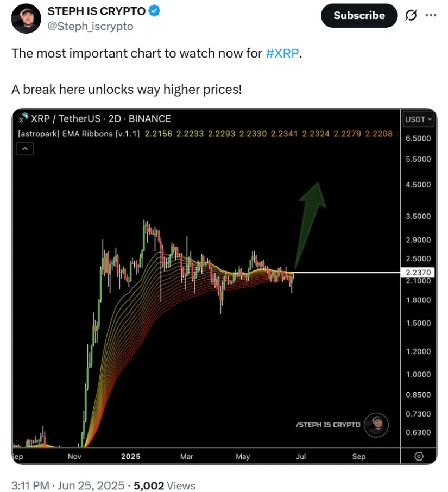Click the XRP logo in chart header
448x492 pixels.
[23, 118]
